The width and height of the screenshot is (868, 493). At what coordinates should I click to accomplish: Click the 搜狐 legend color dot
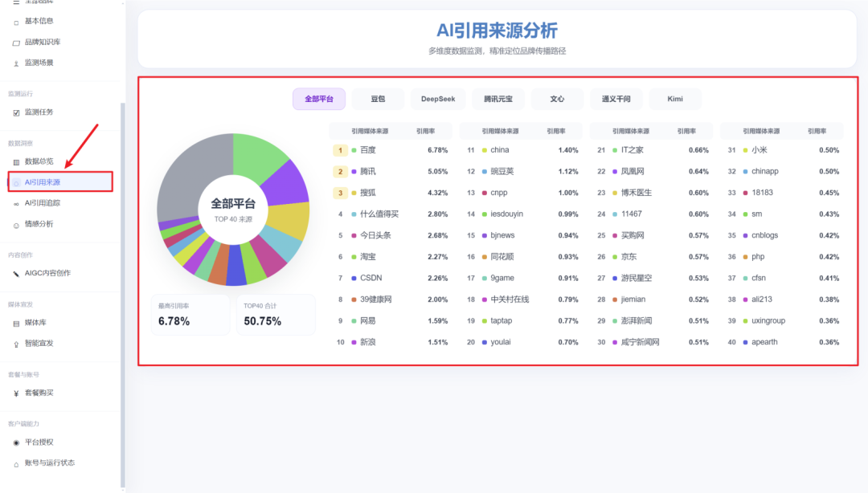pos(354,194)
